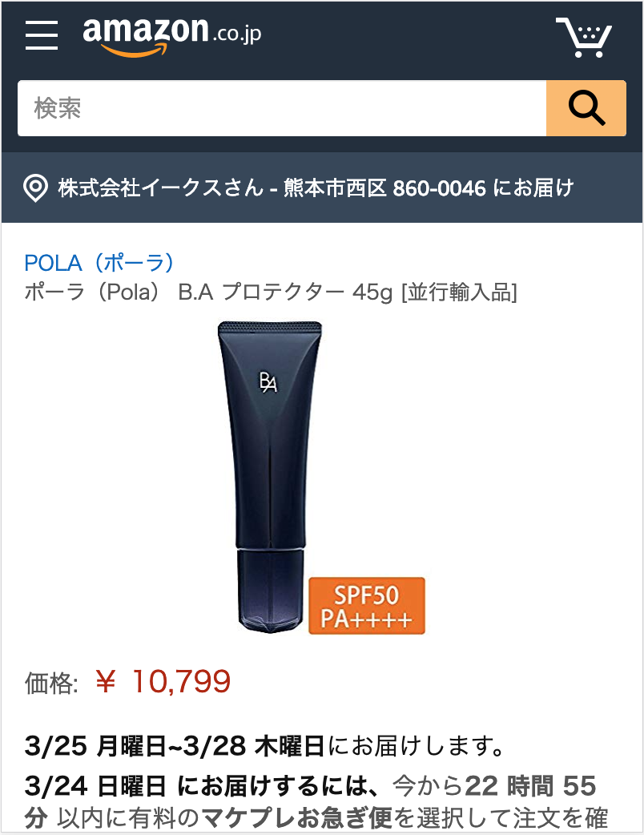This screenshot has width=644, height=835.
Task: Select recipient 株式会社イークスさん in the delivery bar
Action: (x=161, y=188)
